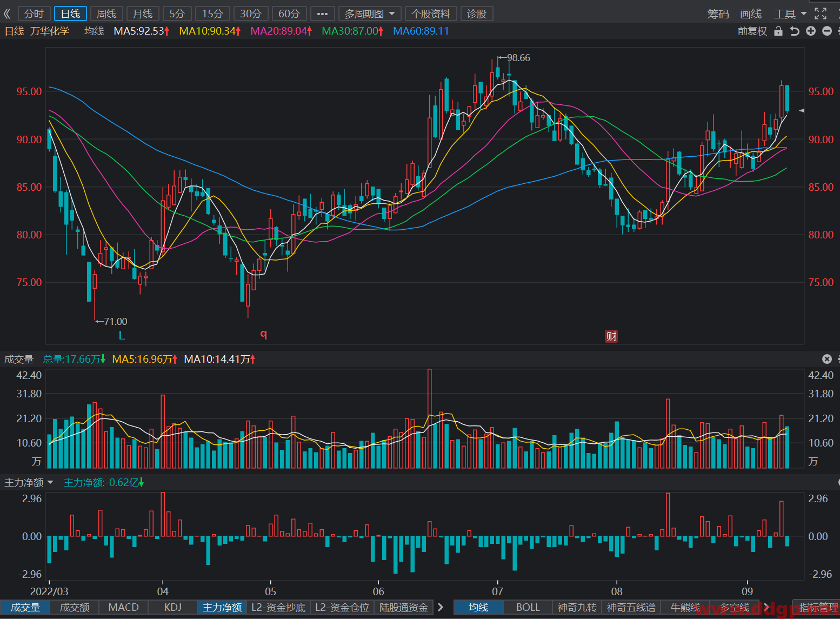This screenshot has width=840, height=619.
Task: Open the 工具 tools dropdown
Action: (790, 14)
